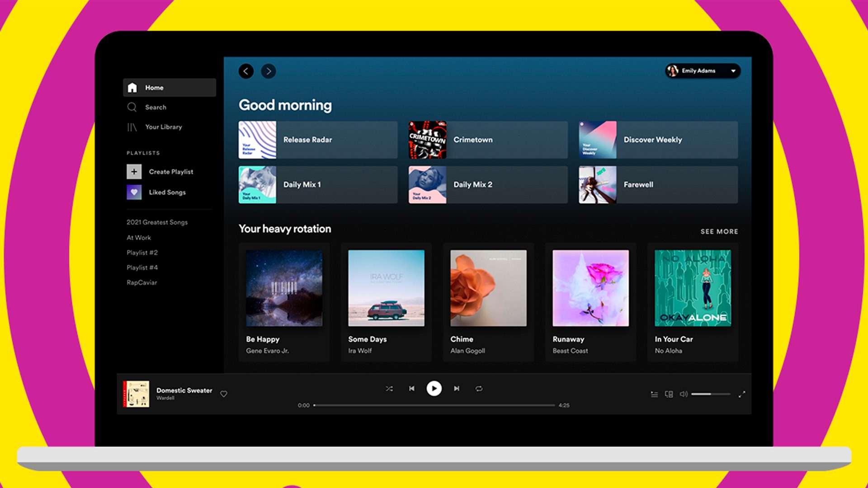
Task: Click the Create Playlist plus icon
Action: click(134, 172)
